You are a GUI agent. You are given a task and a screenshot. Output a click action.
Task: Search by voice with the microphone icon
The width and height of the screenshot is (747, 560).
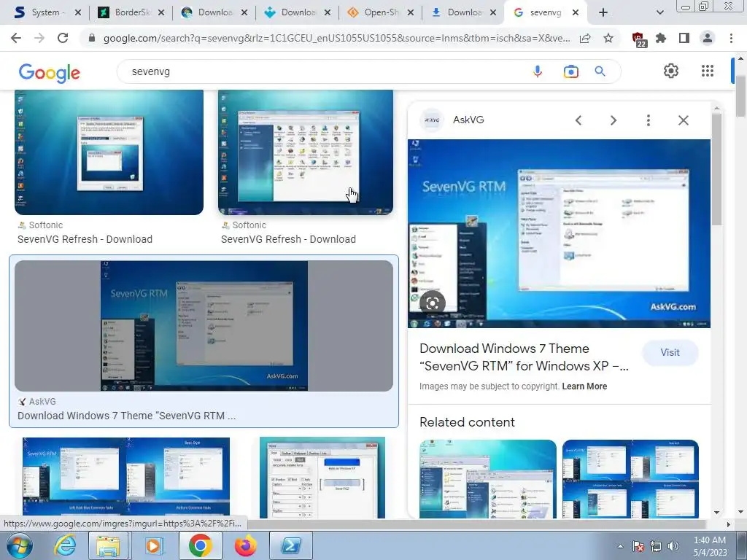click(538, 71)
